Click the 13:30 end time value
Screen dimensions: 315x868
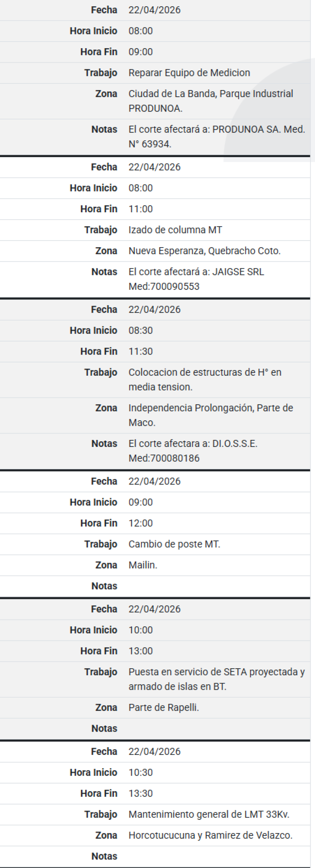tap(140, 793)
